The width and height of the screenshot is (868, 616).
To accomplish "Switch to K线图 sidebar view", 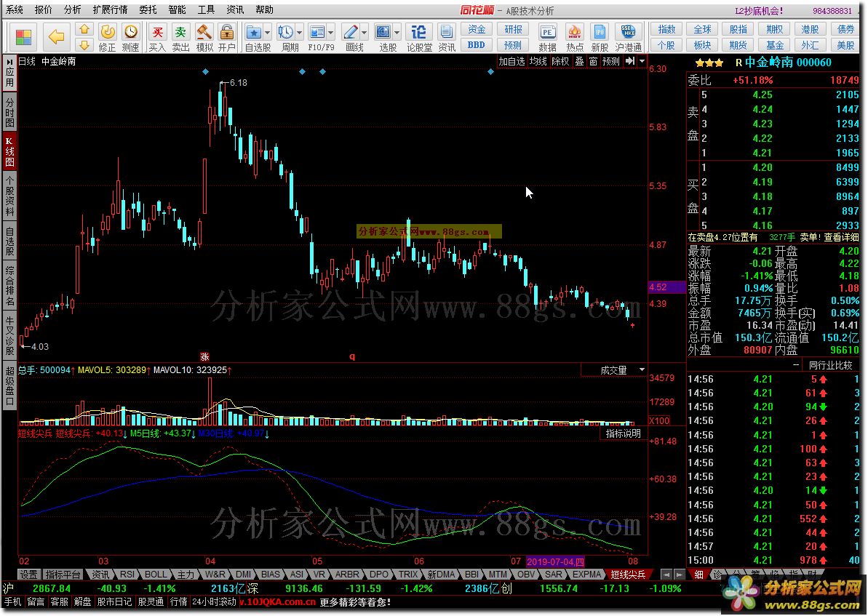I will click(9, 151).
